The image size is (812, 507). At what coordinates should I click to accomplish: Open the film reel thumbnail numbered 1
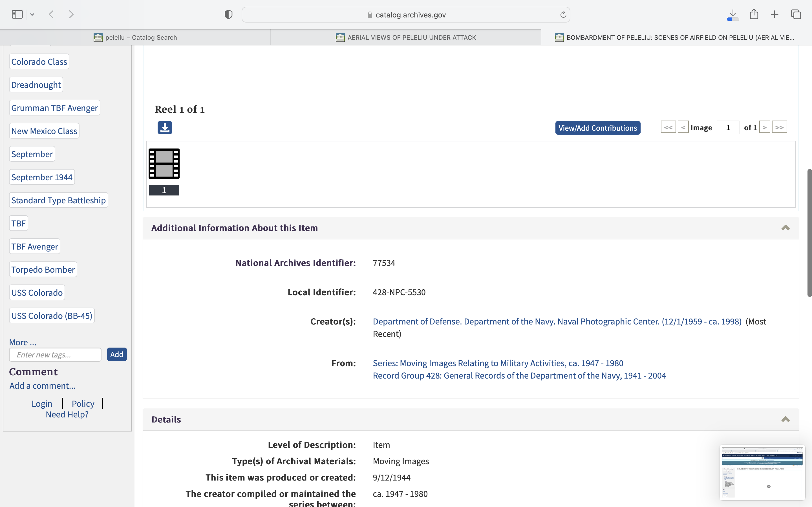click(164, 164)
